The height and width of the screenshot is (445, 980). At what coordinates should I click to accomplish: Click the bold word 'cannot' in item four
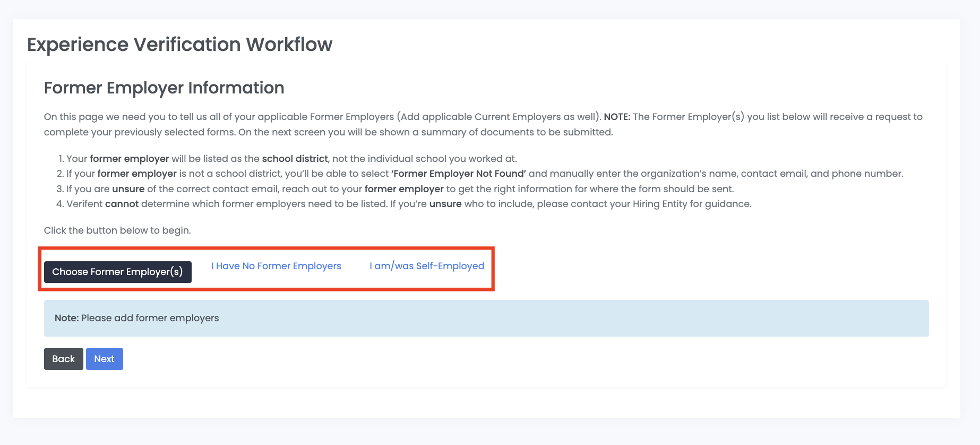point(122,204)
